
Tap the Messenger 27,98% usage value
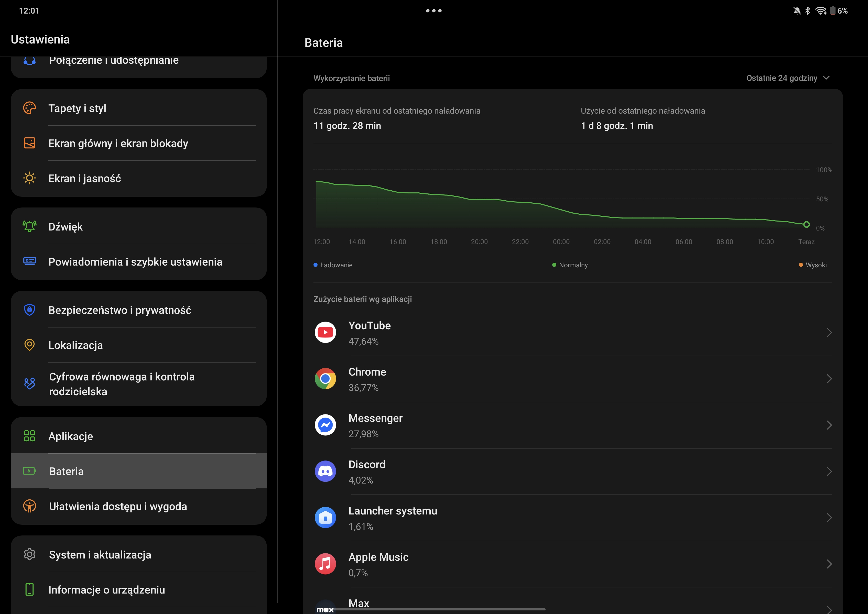[x=363, y=434]
